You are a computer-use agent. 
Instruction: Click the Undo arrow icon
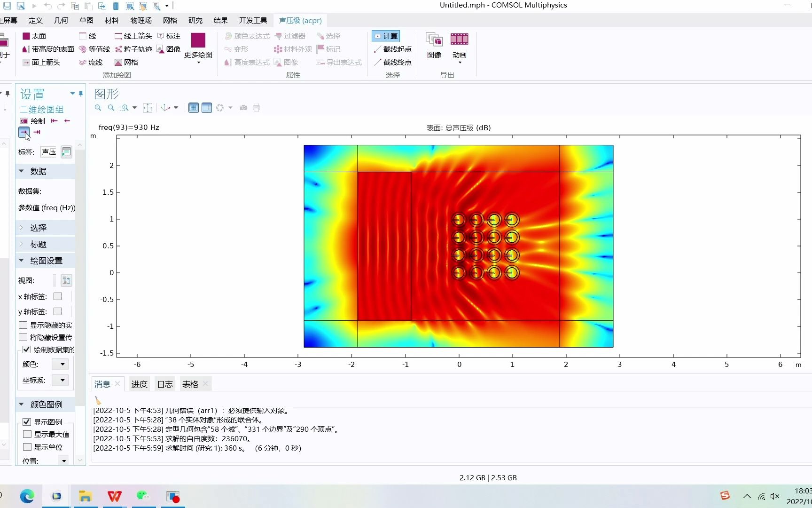(x=47, y=6)
